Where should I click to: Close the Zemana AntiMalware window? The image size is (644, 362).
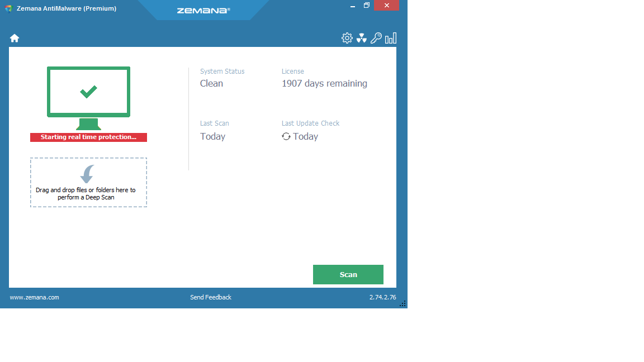(x=386, y=6)
